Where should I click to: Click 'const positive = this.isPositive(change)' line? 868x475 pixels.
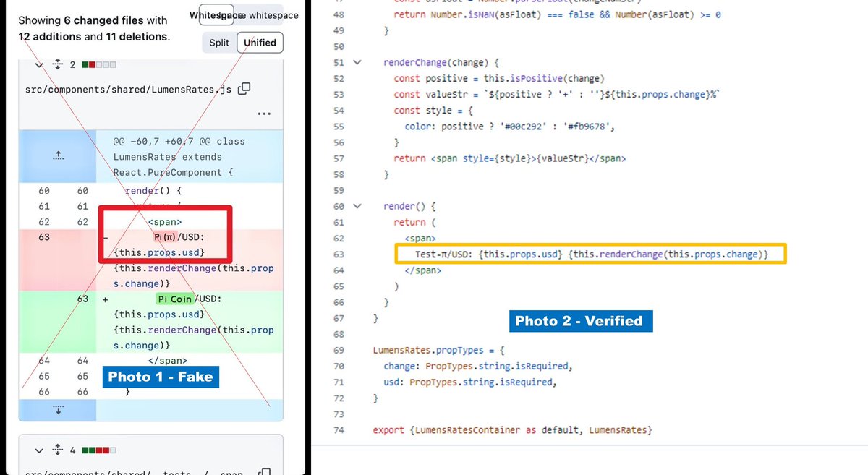pyautogui.click(x=499, y=78)
